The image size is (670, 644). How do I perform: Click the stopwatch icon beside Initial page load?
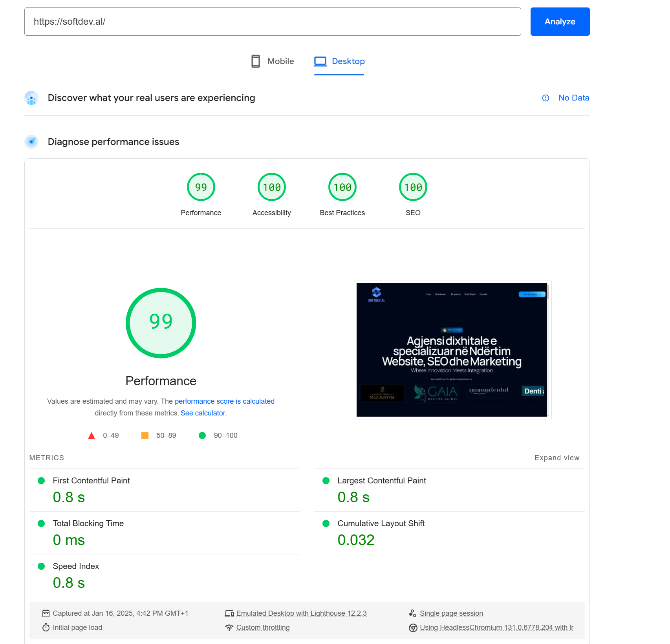pyautogui.click(x=46, y=628)
